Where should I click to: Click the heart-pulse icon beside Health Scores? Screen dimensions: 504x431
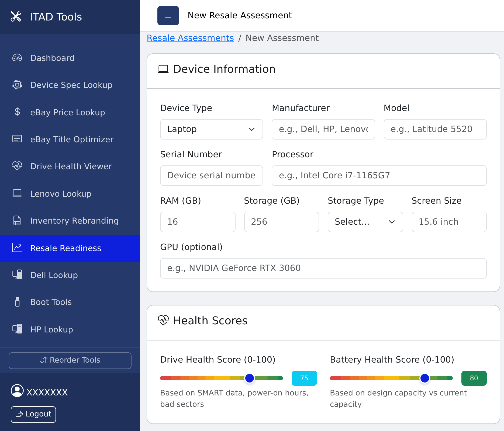pyautogui.click(x=163, y=320)
